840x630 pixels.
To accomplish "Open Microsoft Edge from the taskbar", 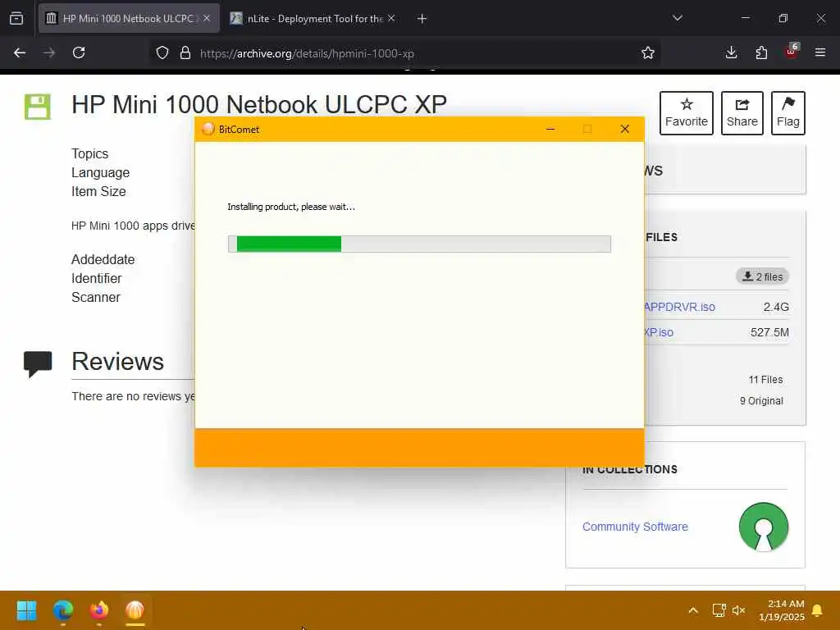I will [x=62, y=610].
